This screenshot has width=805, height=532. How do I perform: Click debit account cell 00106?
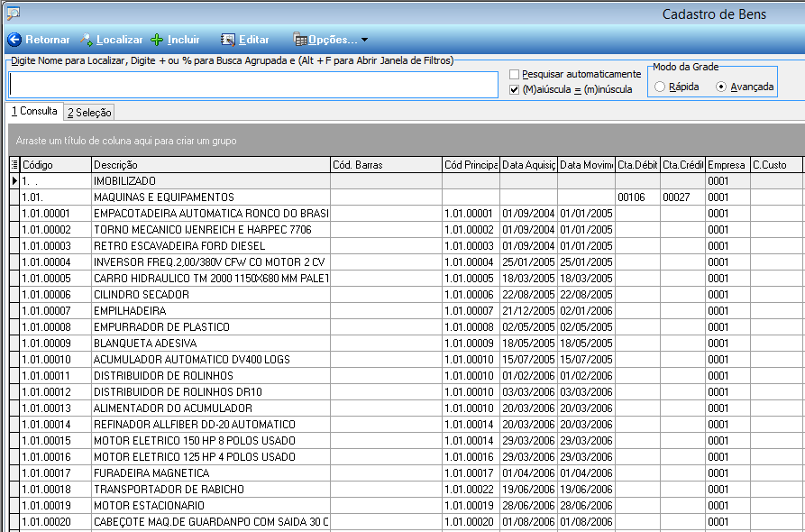point(637,197)
